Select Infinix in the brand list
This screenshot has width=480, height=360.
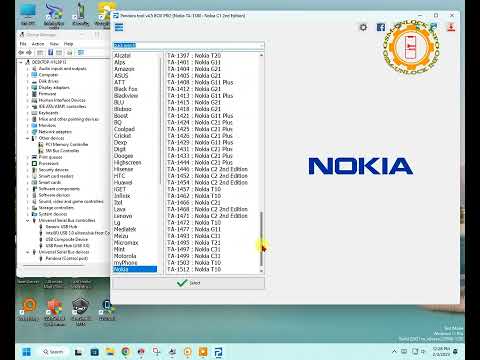click(122, 196)
